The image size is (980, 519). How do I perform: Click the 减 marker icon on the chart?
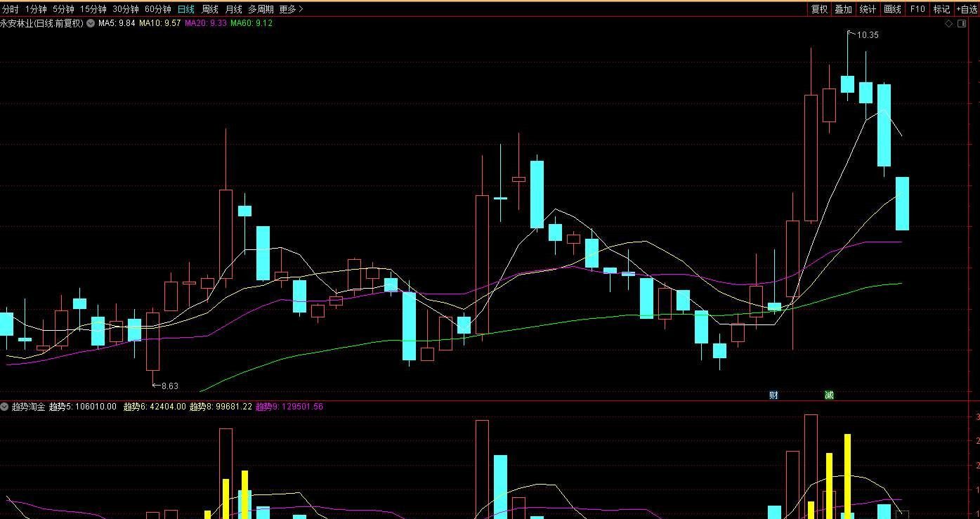pyautogui.click(x=829, y=395)
